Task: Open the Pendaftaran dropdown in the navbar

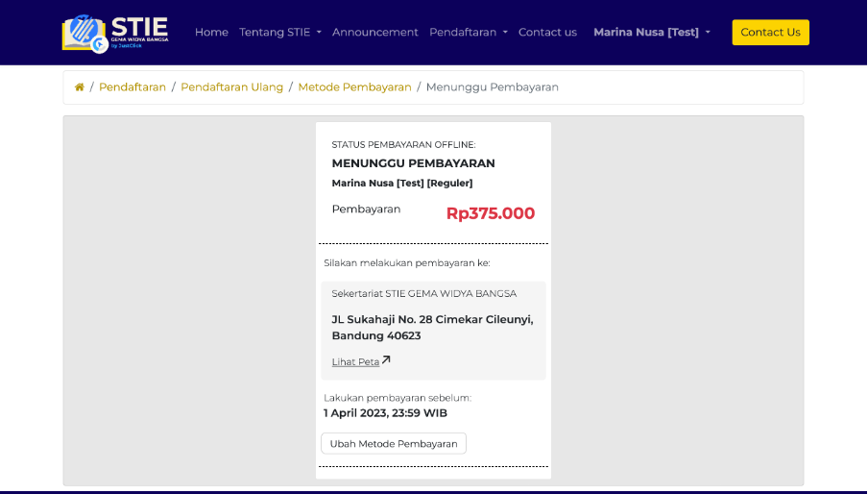Action: 469,33
